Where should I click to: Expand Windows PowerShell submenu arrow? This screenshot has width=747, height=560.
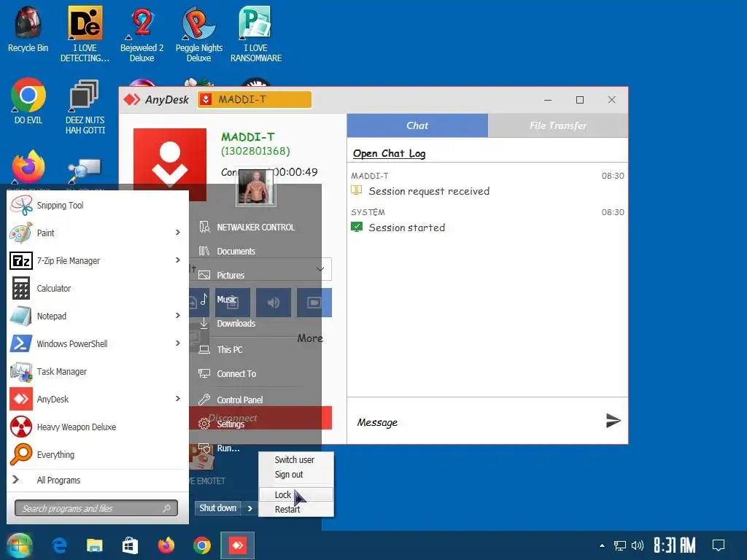coord(178,343)
